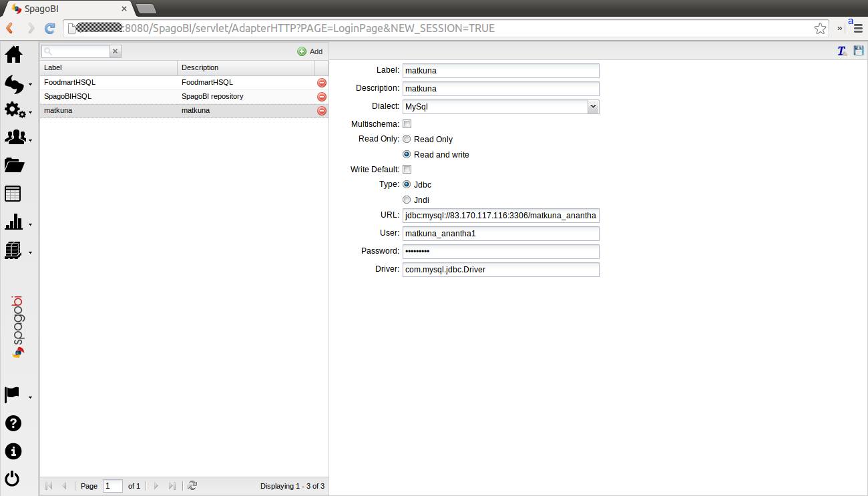The image size is (868, 496).
Task: Delete the SpagoBIHSQL data source
Action: click(322, 97)
